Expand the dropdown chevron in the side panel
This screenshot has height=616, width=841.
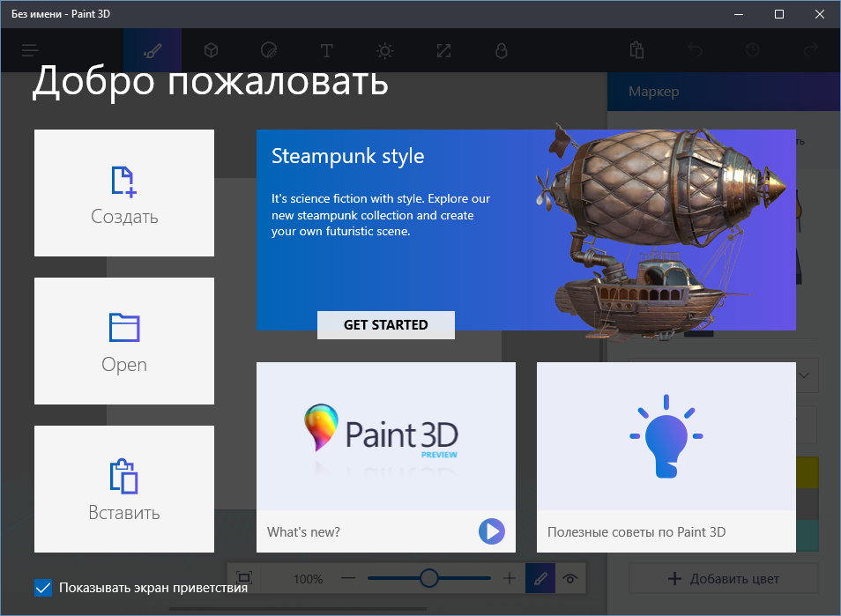(x=804, y=375)
